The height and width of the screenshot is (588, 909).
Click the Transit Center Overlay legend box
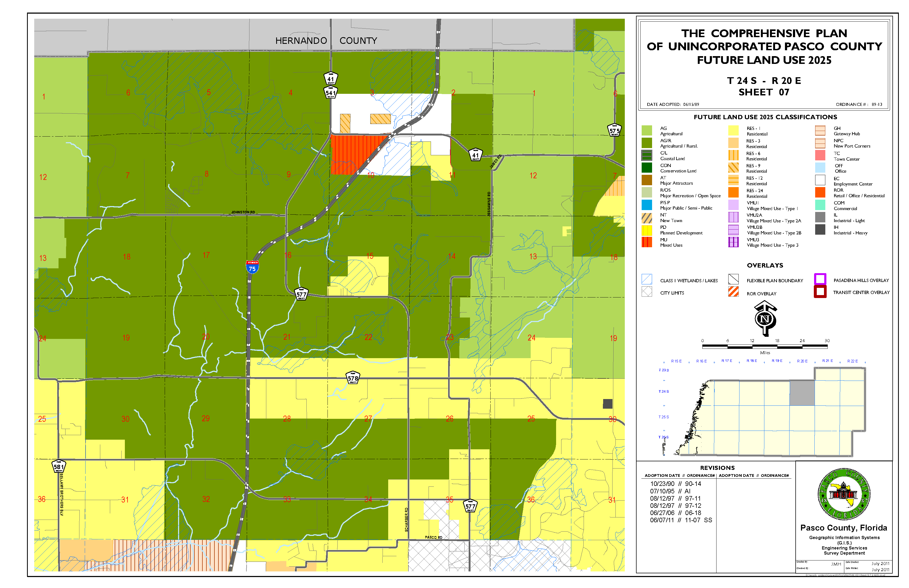point(820,292)
